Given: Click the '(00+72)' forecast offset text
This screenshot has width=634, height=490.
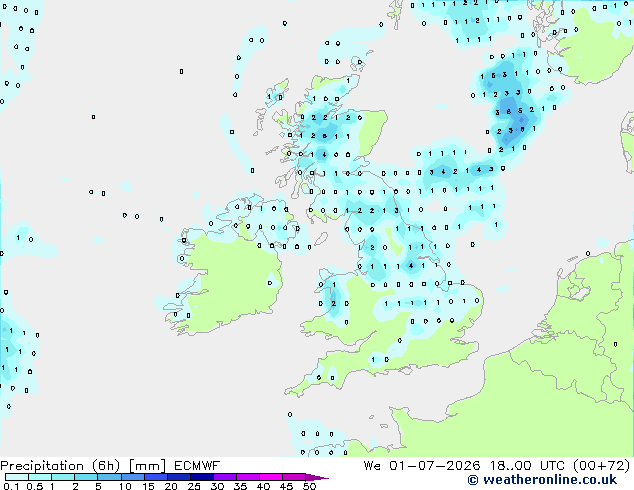Looking at the screenshot, I should pyautogui.click(x=602, y=466).
